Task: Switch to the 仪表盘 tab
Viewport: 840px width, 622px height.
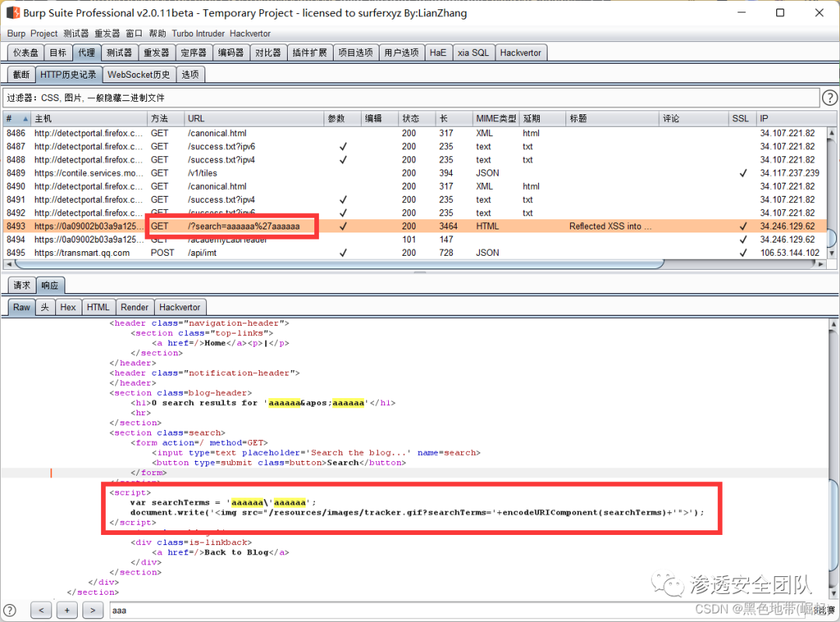Action: (x=26, y=53)
